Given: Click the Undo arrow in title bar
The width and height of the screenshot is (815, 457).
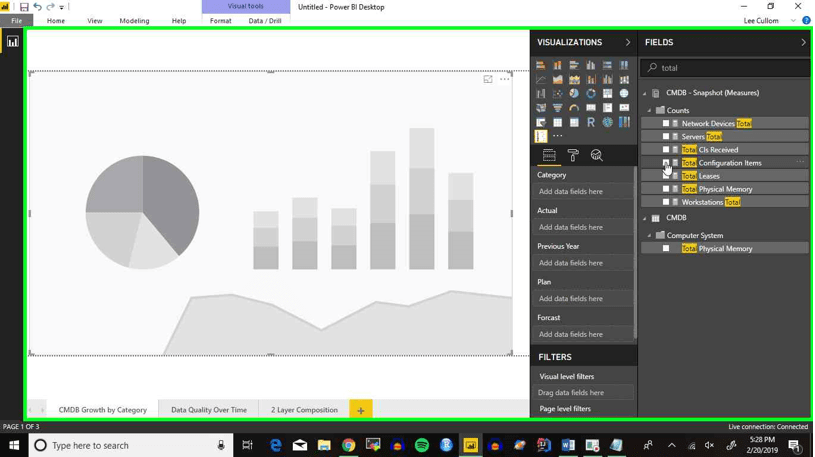Looking at the screenshot, I should point(37,7).
